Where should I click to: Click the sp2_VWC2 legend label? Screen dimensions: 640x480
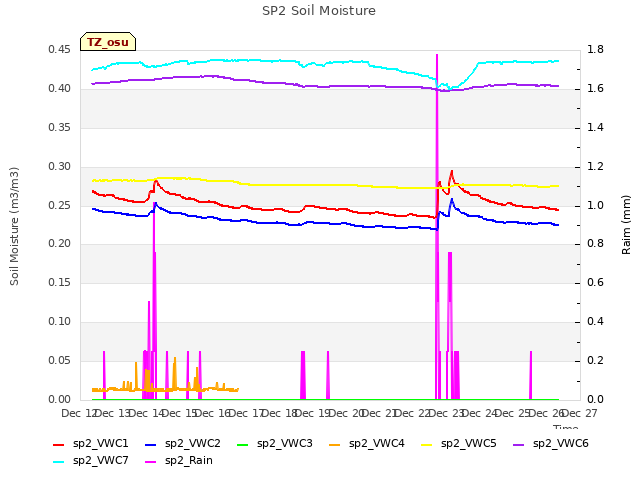pos(193,443)
